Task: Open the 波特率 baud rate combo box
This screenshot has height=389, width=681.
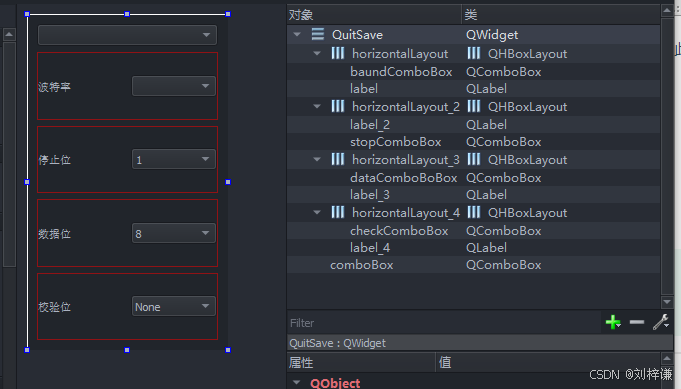Action: tap(174, 86)
